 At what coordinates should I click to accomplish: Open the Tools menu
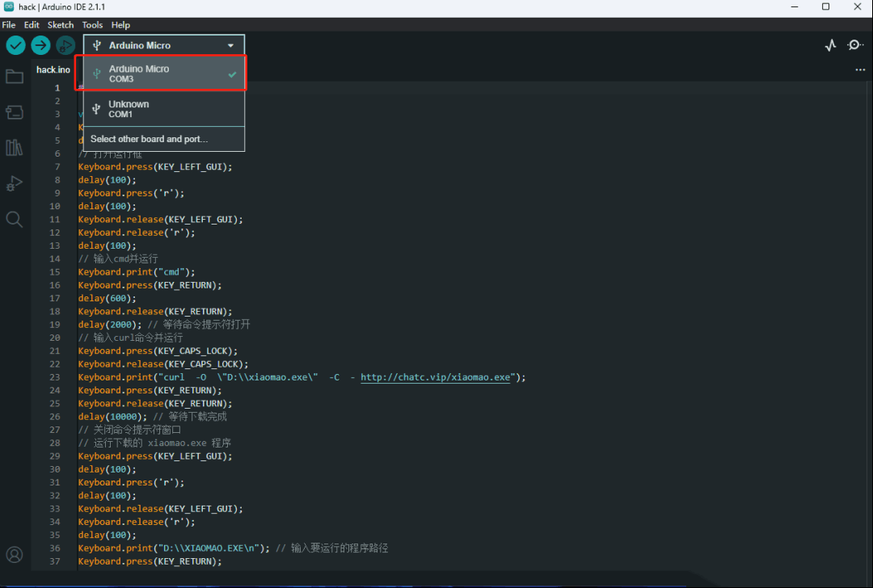92,24
